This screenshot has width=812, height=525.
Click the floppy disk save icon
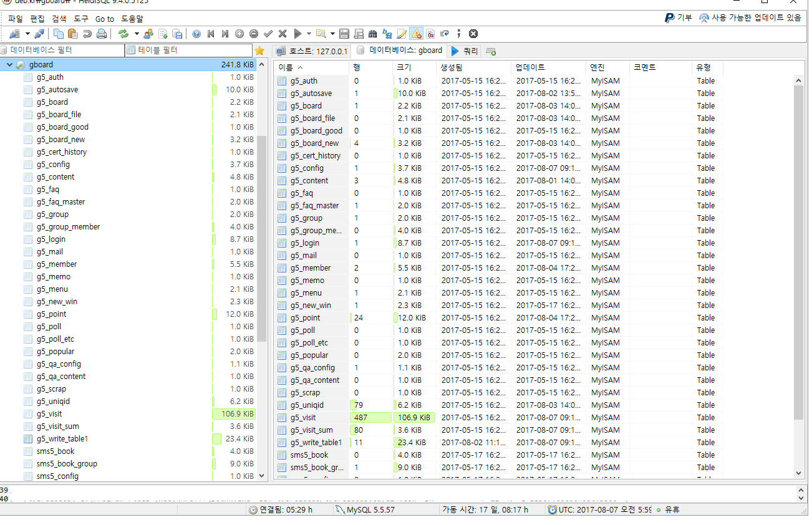tap(344, 34)
